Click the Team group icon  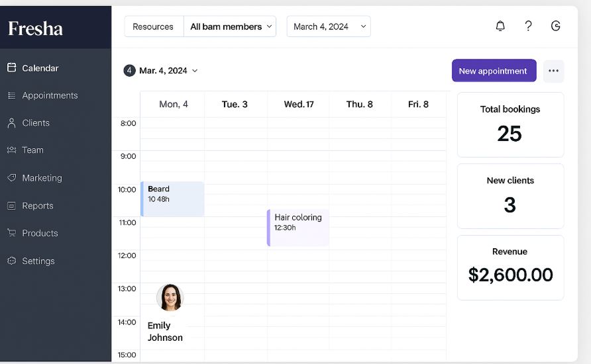12,150
